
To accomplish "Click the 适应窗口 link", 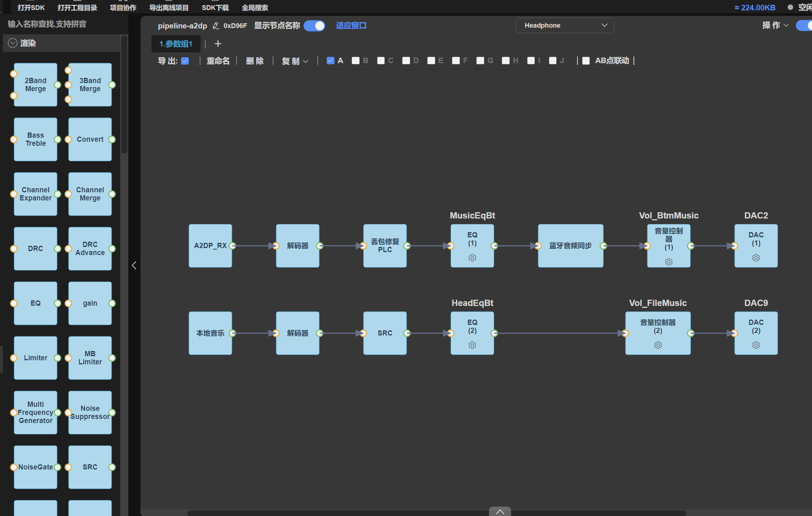I will point(351,25).
